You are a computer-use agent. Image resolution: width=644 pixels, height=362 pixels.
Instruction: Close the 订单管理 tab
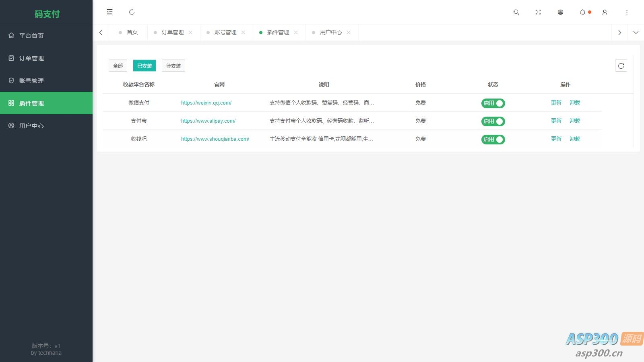(x=190, y=32)
